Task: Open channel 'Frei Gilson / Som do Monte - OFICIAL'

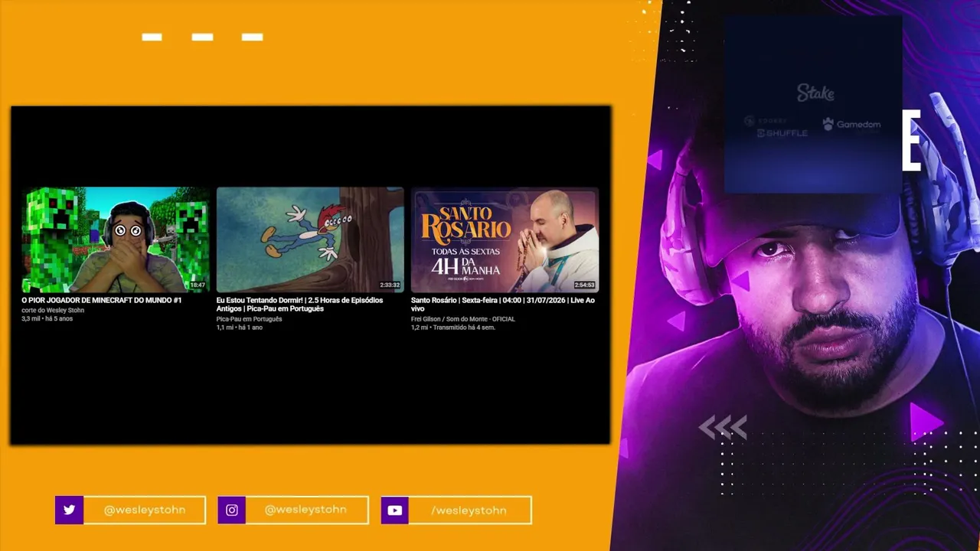Action: 463,319
